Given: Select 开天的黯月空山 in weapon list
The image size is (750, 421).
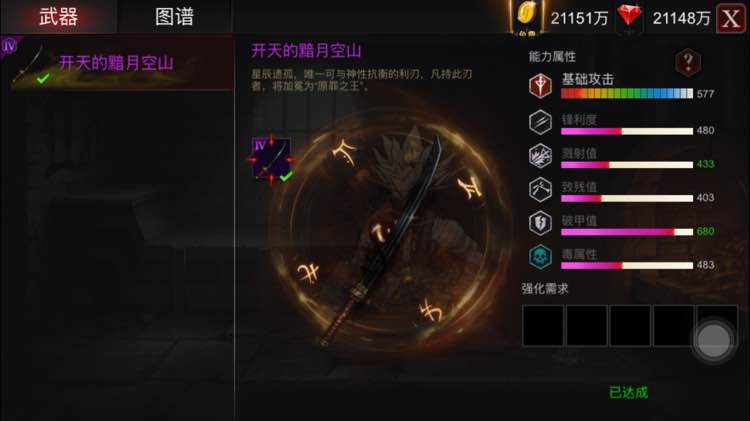Looking at the screenshot, I should point(118,63).
